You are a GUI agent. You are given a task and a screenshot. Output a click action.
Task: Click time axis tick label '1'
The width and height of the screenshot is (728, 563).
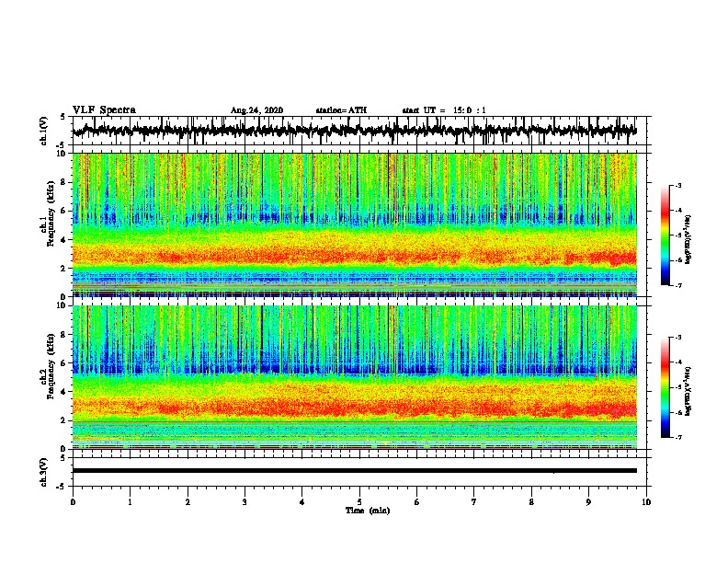pos(130,502)
